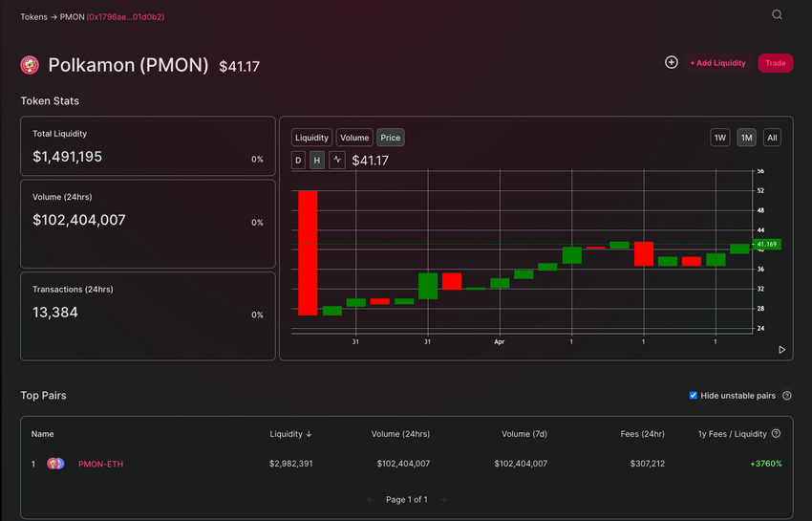812x521 pixels.
Task: Choose the All time range
Action: [x=772, y=138]
